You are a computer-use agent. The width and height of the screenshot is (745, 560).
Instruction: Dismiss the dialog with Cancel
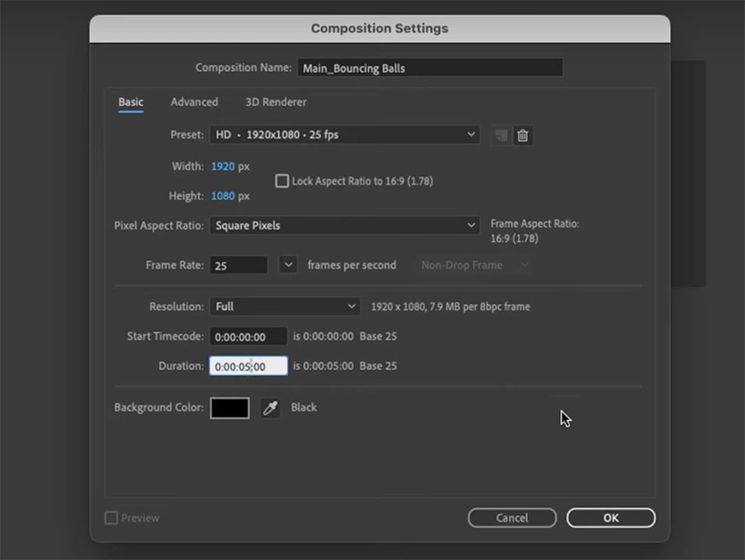coord(512,517)
